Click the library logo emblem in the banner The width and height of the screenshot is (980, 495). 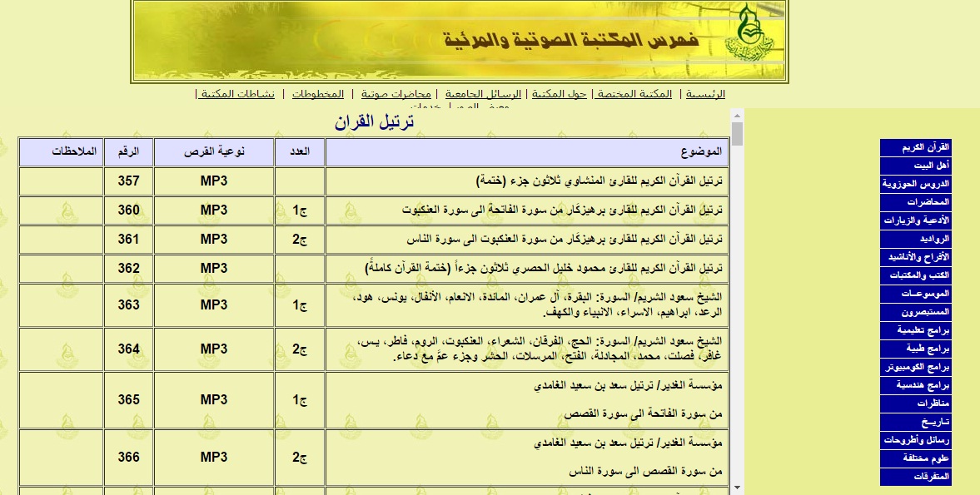(x=749, y=34)
